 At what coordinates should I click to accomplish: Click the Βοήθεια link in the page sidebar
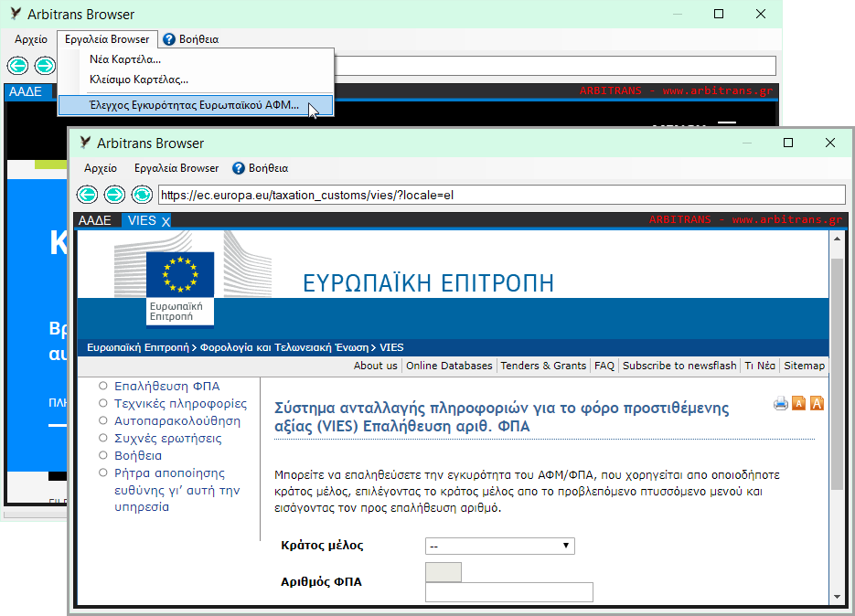tap(138, 456)
